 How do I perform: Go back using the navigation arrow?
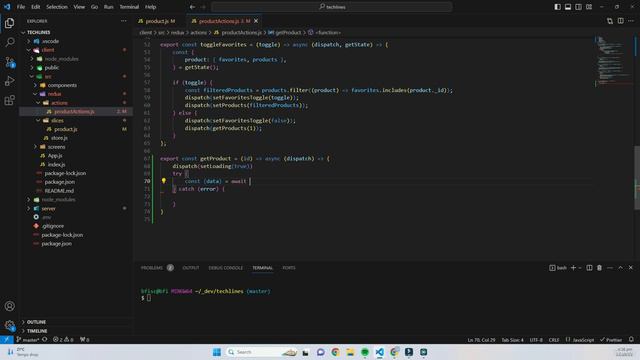click(x=192, y=7)
